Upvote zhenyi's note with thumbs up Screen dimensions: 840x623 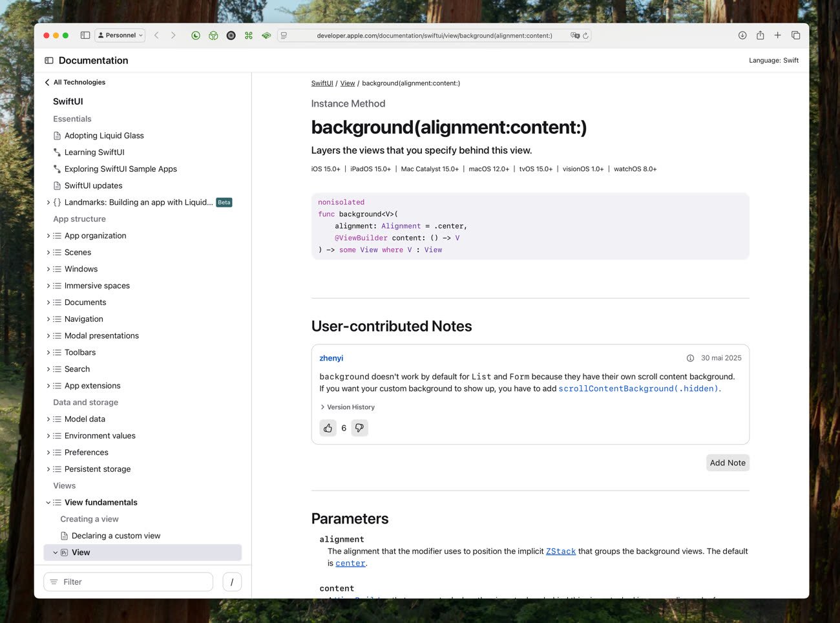[x=328, y=428]
